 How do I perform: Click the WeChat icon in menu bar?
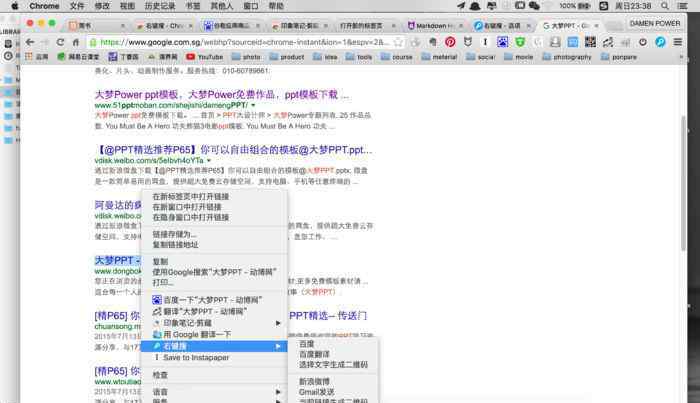click(534, 6)
